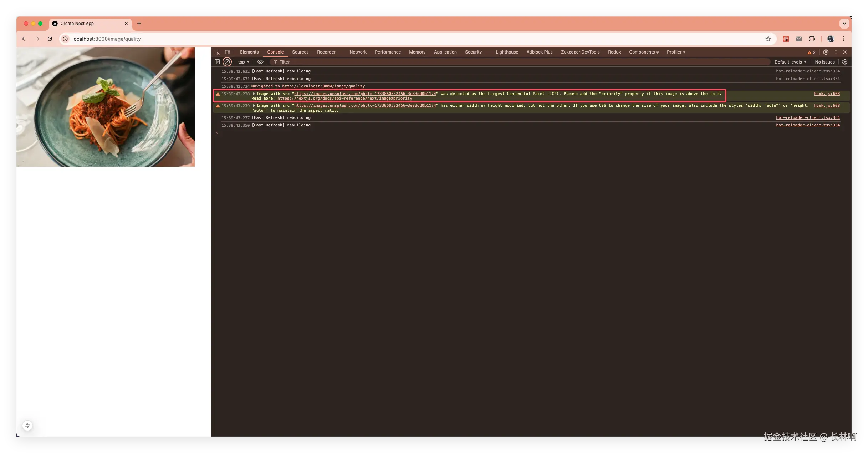This screenshot has height=453, width=868.
Task: Bookmark the page with the star icon
Action: 768,39
